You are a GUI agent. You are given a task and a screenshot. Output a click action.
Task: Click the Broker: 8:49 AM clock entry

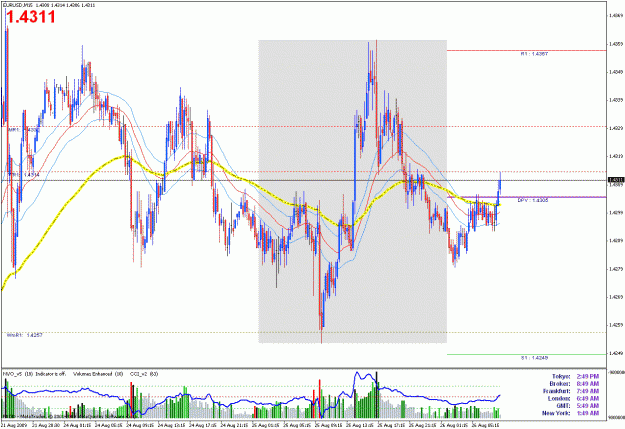574,384
